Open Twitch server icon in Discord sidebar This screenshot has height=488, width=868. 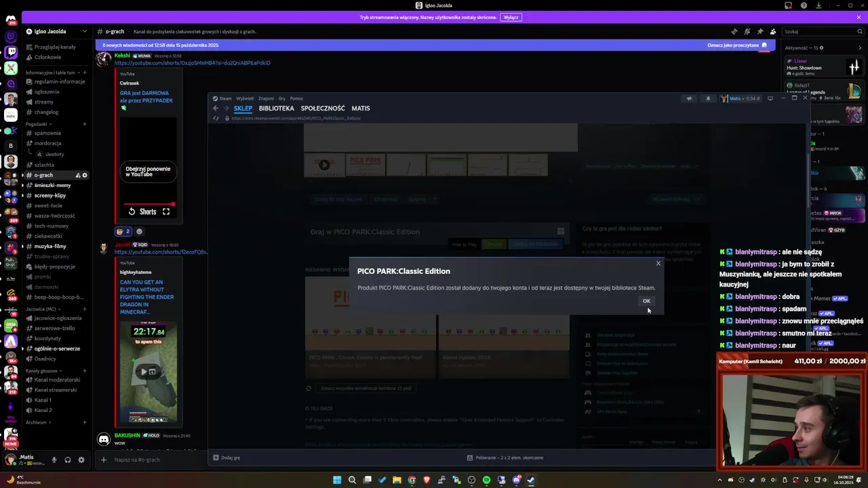tap(11, 52)
